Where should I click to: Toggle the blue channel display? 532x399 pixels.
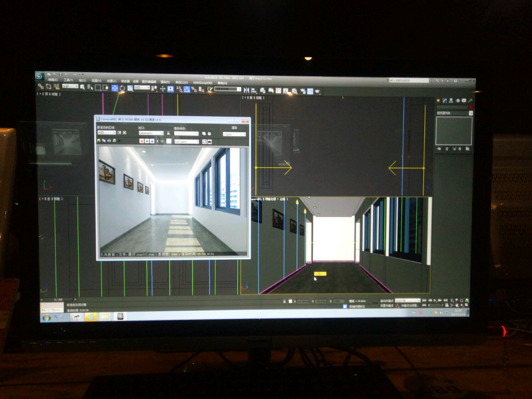pyautogui.click(x=152, y=141)
